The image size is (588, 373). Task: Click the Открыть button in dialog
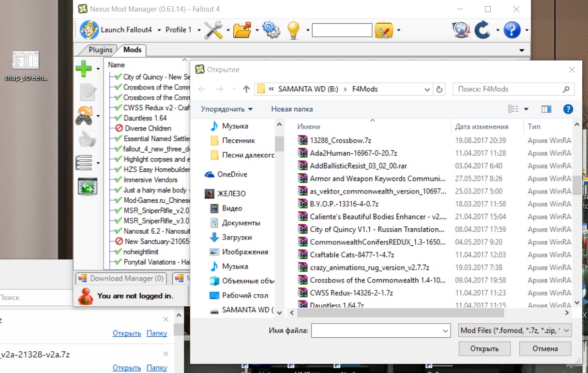[x=484, y=348]
